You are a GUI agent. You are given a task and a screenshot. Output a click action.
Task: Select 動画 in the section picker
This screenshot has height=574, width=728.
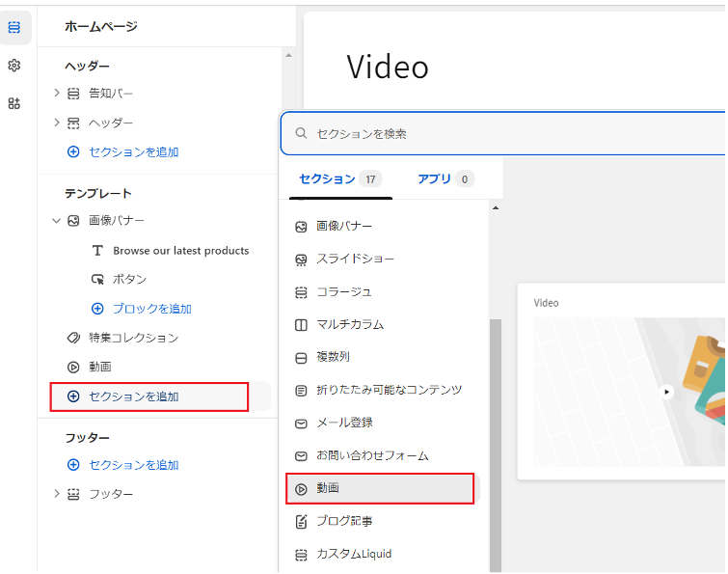[380, 488]
